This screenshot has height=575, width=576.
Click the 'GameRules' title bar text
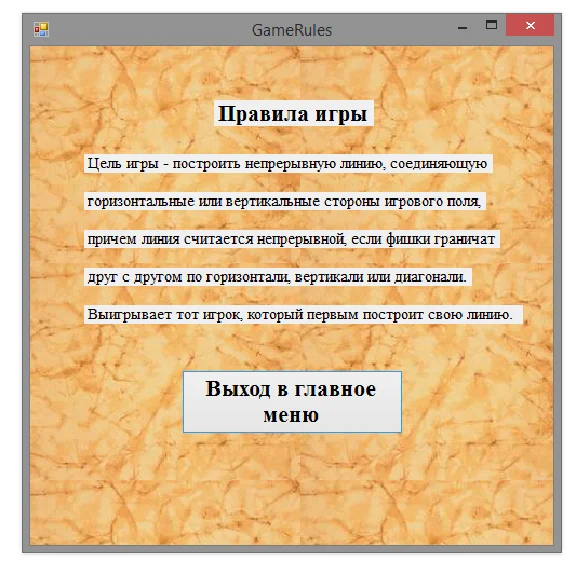(292, 30)
